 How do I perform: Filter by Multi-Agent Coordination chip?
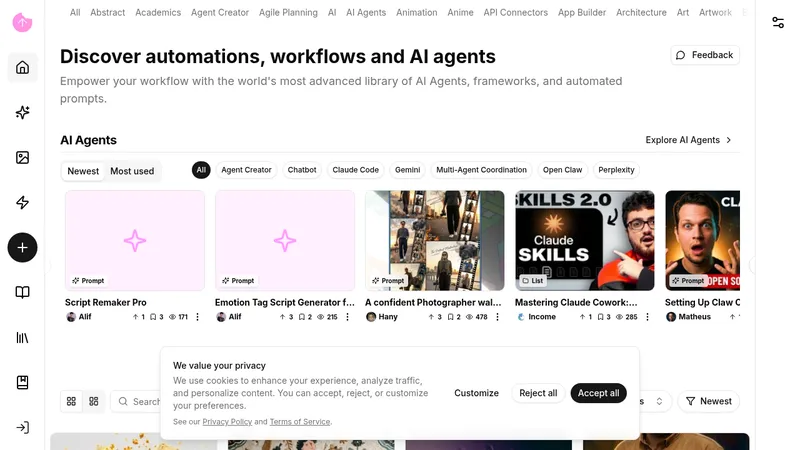coord(481,170)
